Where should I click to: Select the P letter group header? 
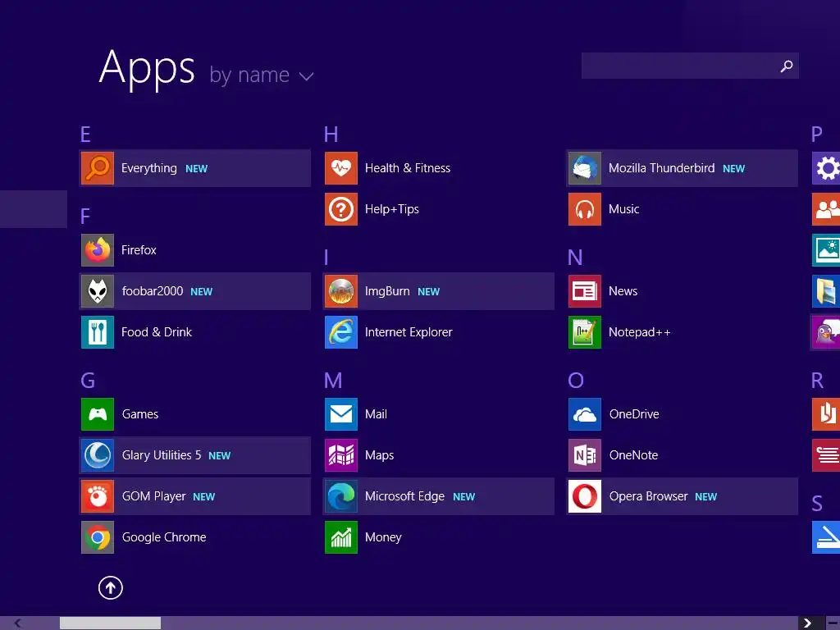point(817,135)
